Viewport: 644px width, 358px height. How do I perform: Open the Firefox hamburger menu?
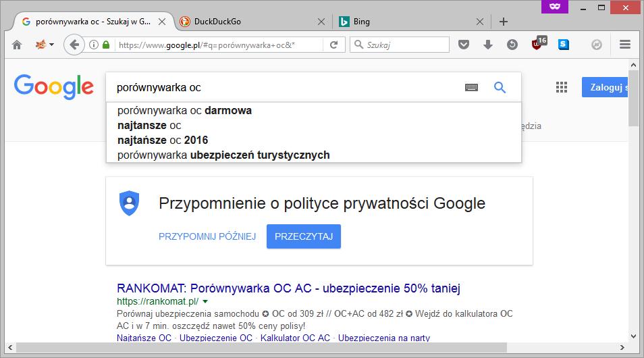[624, 45]
